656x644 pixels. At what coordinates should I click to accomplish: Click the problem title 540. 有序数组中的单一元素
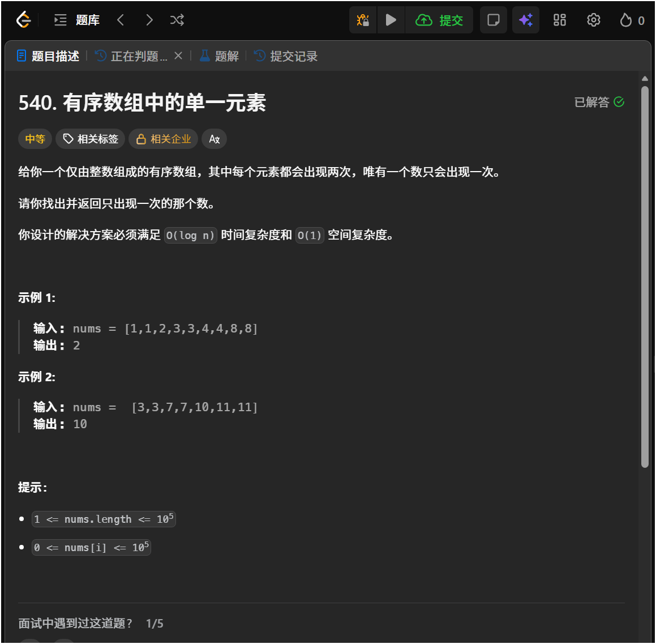pos(142,103)
